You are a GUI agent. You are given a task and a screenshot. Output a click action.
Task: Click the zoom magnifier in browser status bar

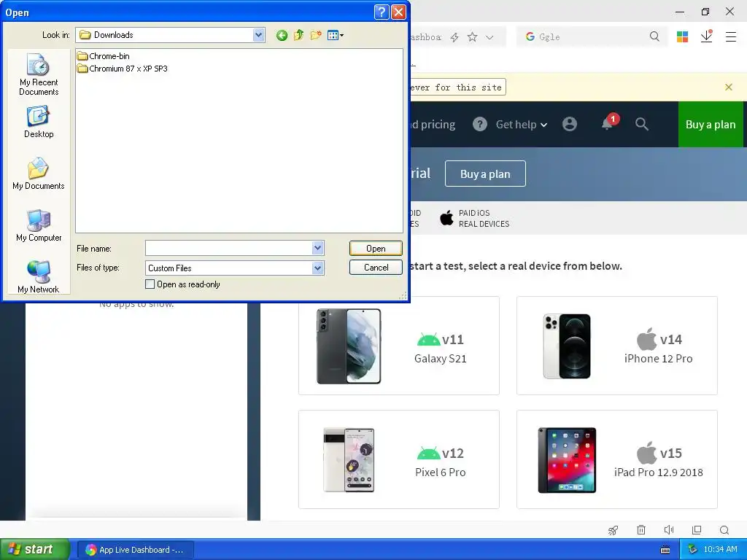tap(724, 530)
